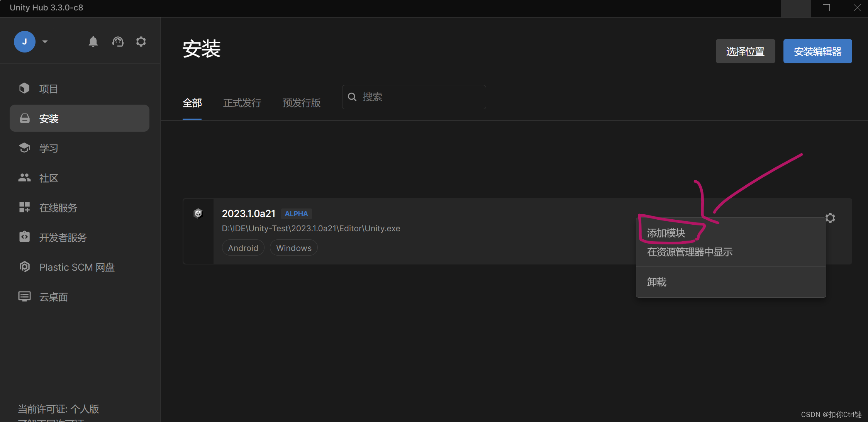Image resolution: width=868 pixels, height=422 pixels.
Task: Open Hub preferences gear in sidebar
Action: tap(141, 42)
